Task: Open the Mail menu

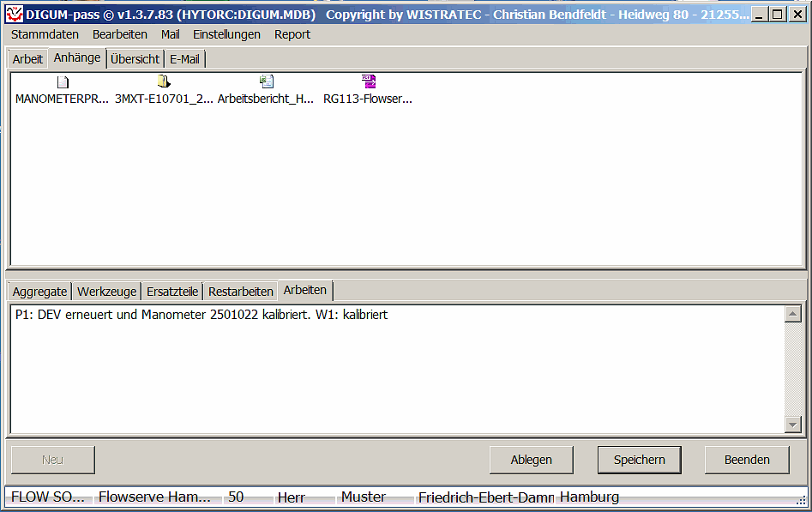Action: pos(170,34)
